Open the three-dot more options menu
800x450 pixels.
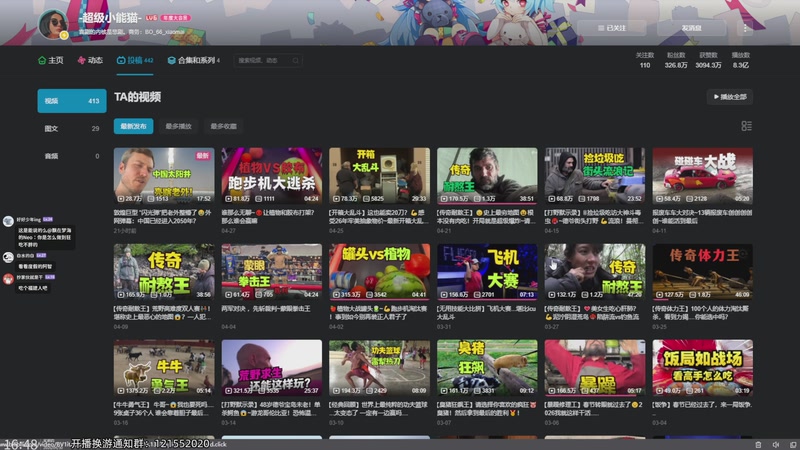[745, 28]
